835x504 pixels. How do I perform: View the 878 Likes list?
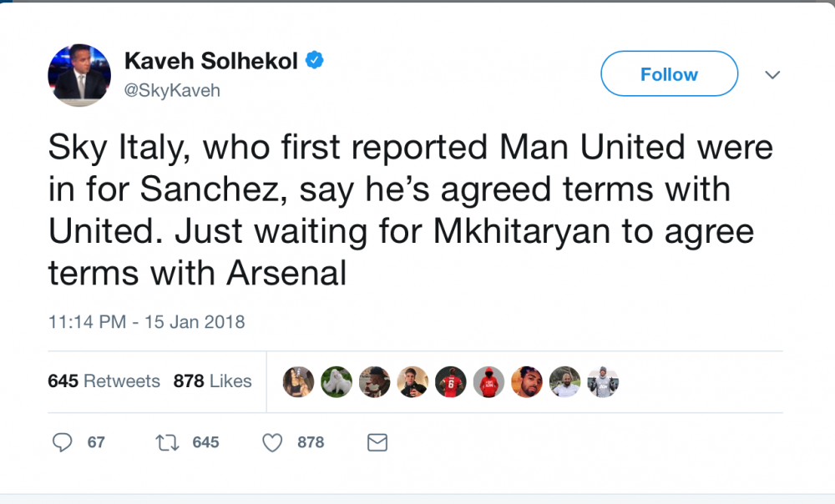(212, 381)
